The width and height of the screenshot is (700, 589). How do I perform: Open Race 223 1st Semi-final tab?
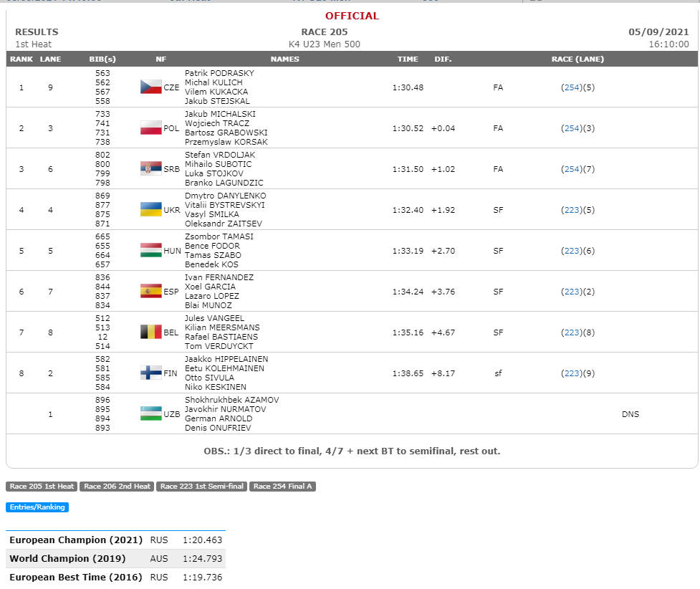[x=202, y=487]
